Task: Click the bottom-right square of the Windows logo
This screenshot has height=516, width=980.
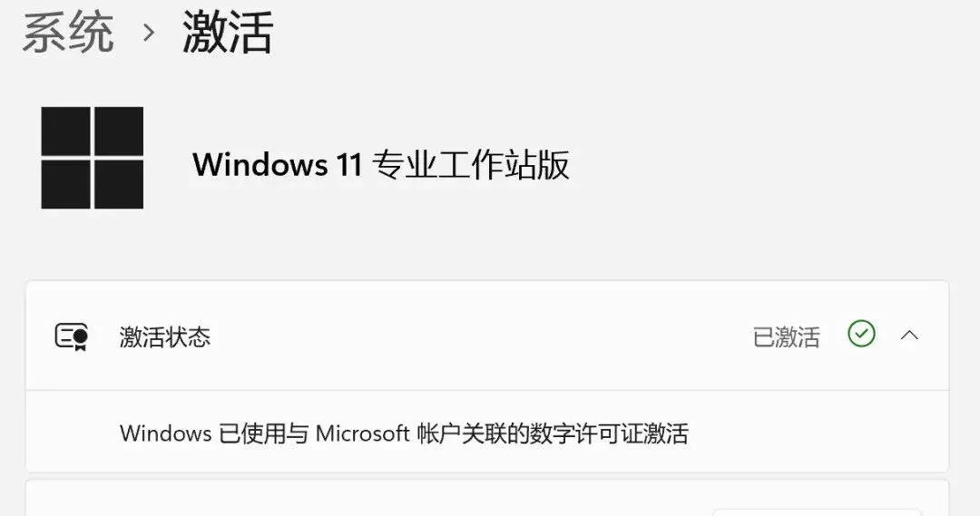Action: (x=119, y=184)
